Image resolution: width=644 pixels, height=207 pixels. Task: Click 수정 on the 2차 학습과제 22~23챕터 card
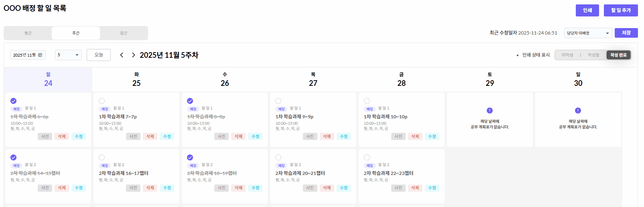(432, 188)
